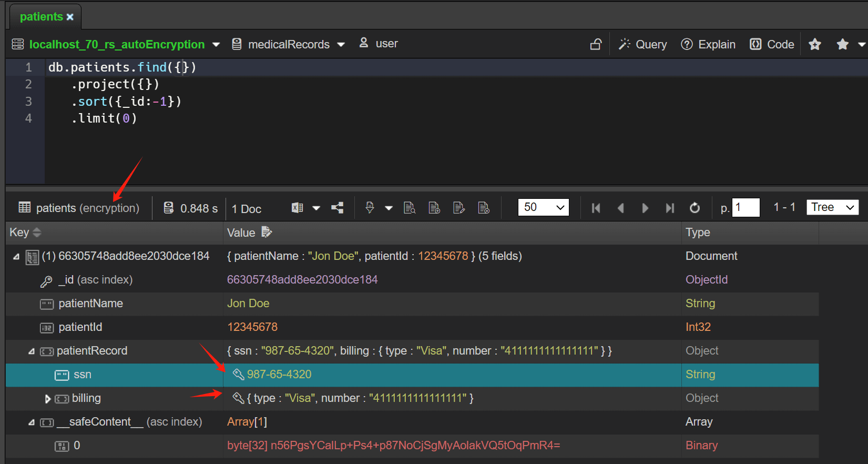This screenshot has width=868, height=464.
Task: Collapse the __safeContent__ array node
Action: tap(31, 422)
